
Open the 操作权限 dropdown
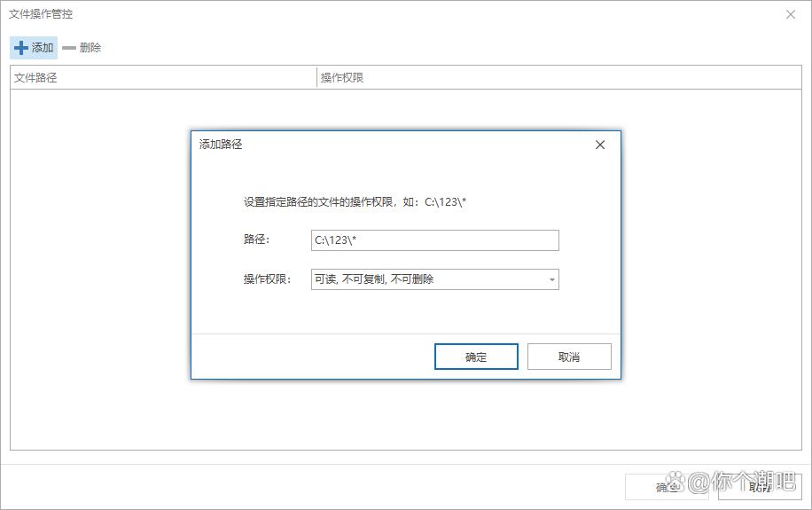435,279
